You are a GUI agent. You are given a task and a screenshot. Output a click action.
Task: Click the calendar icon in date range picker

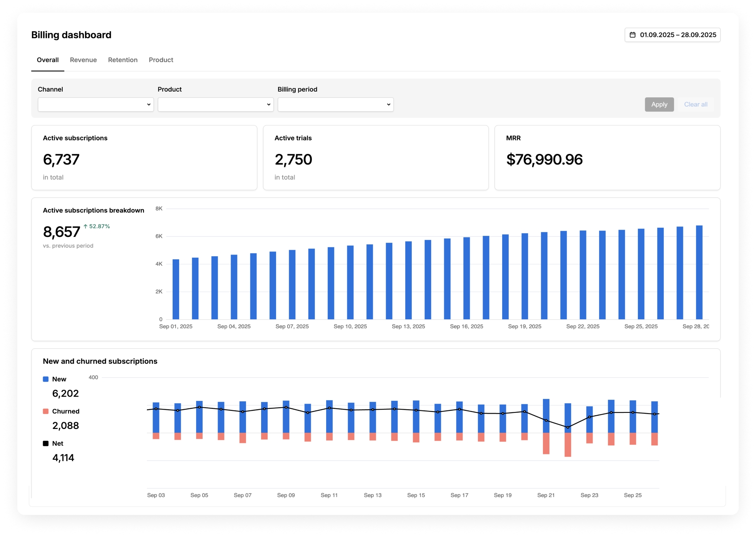pos(633,35)
